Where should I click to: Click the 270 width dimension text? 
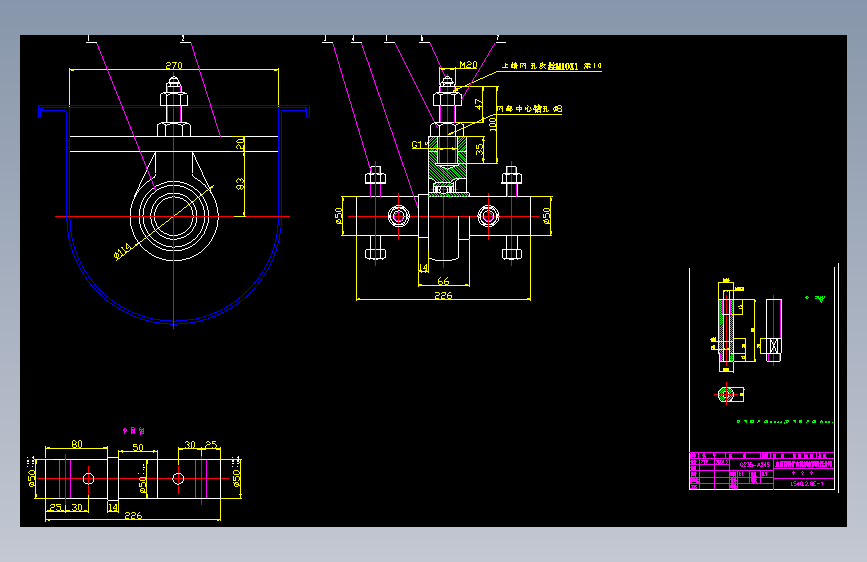click(174, 65)
